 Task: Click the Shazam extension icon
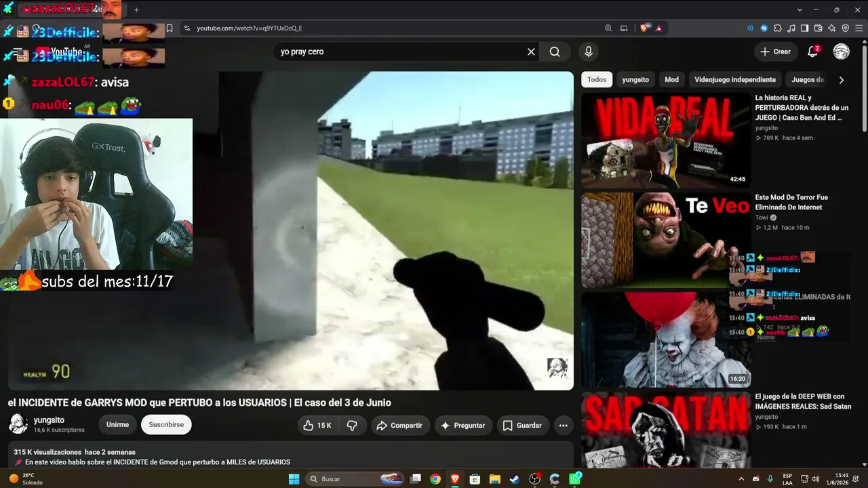coord(764,28)
